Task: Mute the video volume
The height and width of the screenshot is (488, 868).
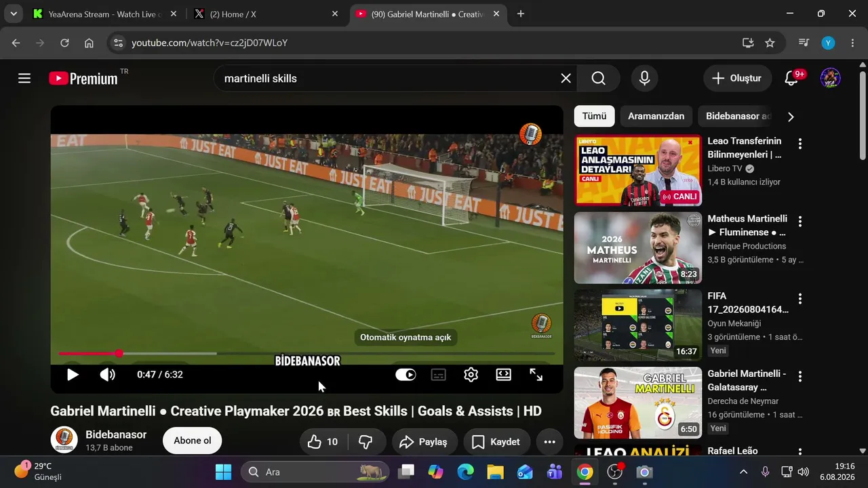Action: [107, 375]
